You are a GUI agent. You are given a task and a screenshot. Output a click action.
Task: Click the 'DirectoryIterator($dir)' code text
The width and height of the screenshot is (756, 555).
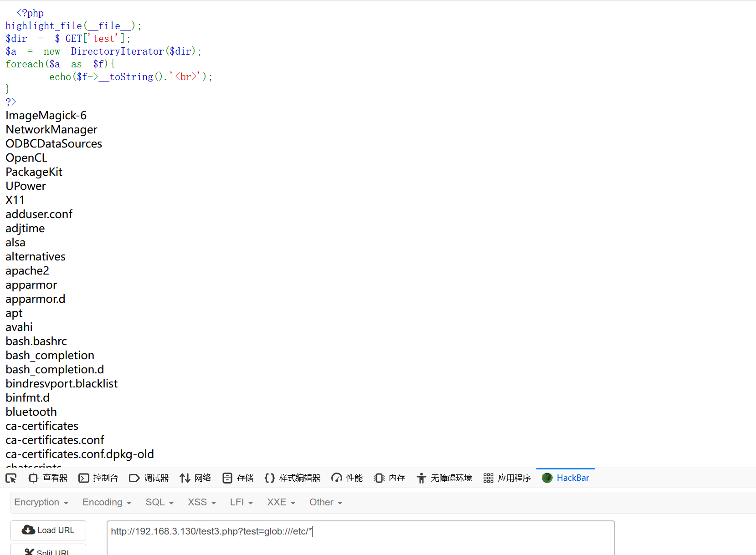pos(133,51)
